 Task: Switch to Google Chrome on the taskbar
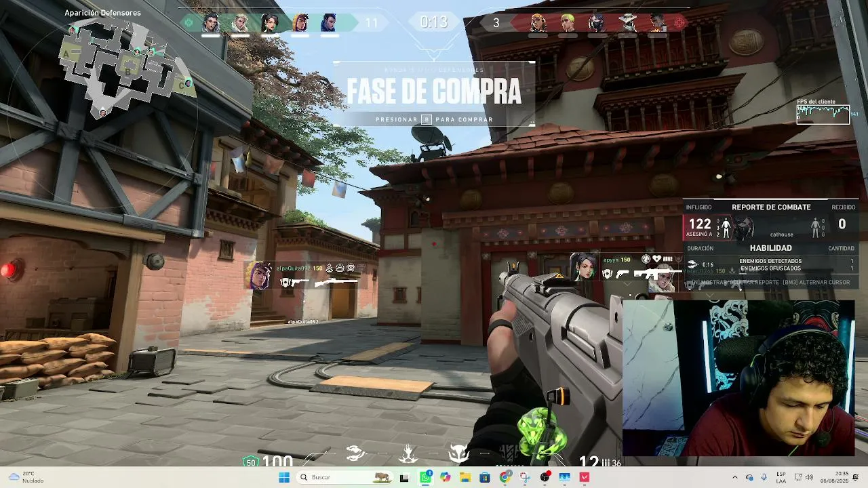pyautogui.click(x=505, y=477)
